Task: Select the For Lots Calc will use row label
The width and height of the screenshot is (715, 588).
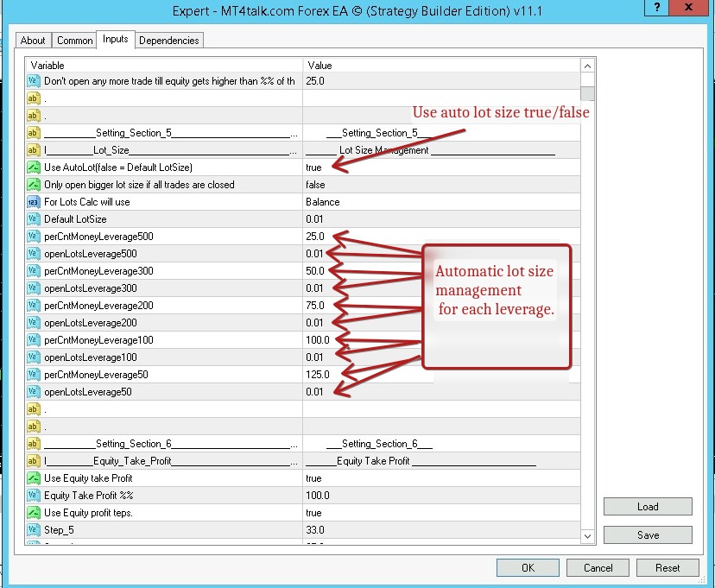Action: click(87, 202)
